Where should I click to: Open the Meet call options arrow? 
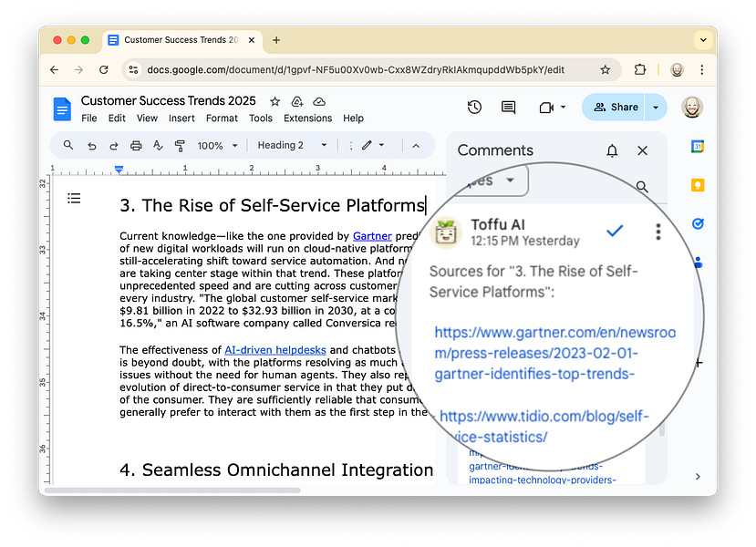tap(564, 107)
